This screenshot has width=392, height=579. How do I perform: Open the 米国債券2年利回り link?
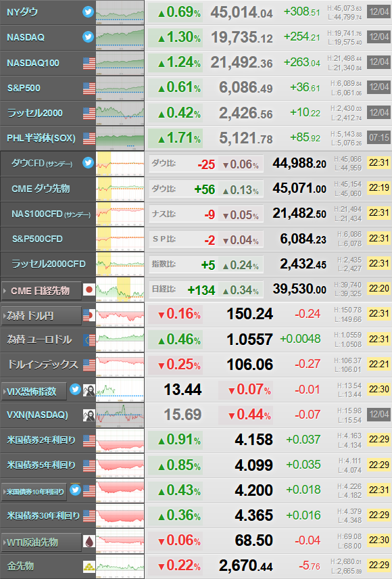click(x=41, y=440)
